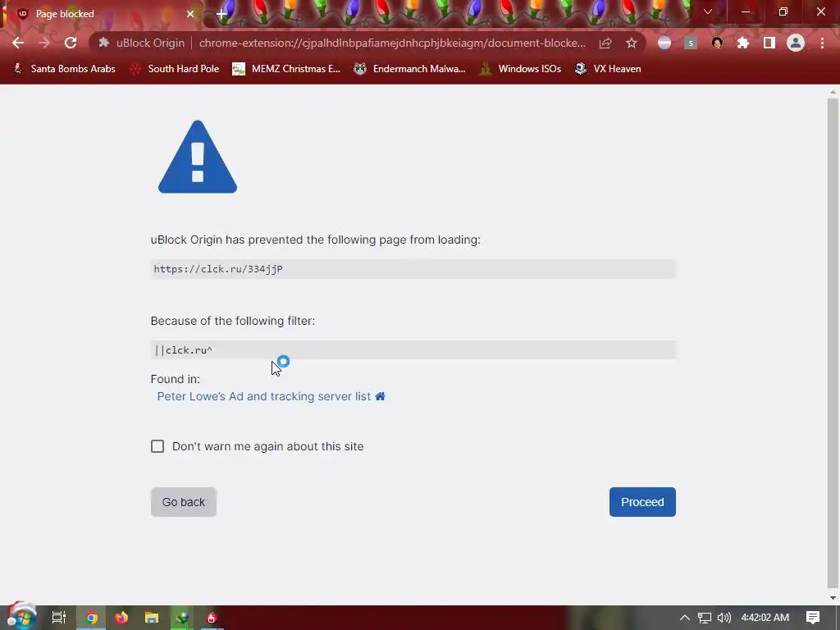This screenshot has height=630, width=840.
Task: Click the clock showing 4:42:02 AM
Action: point(765,618)
